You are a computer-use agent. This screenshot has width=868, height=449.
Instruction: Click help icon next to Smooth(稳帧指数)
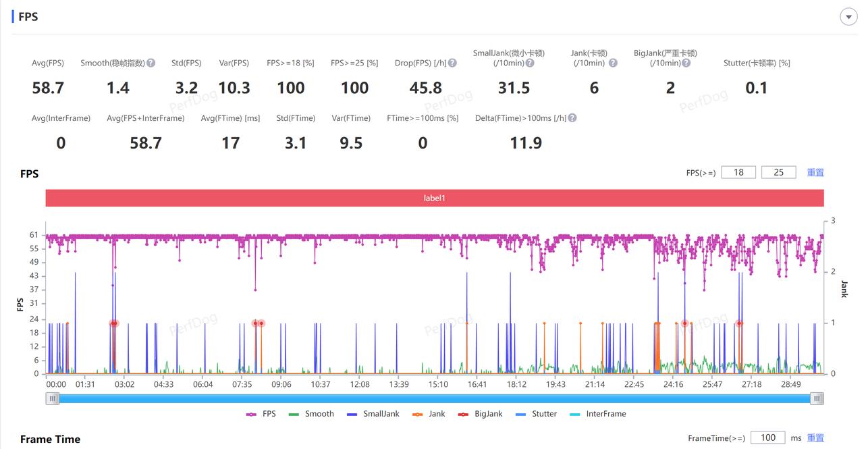pyautogui.click(x=151, y=63)
